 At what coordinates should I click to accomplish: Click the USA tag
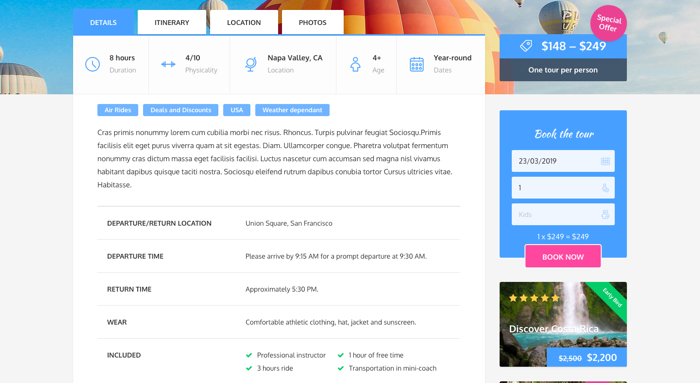pyautogui.click(x=237, y=110)
